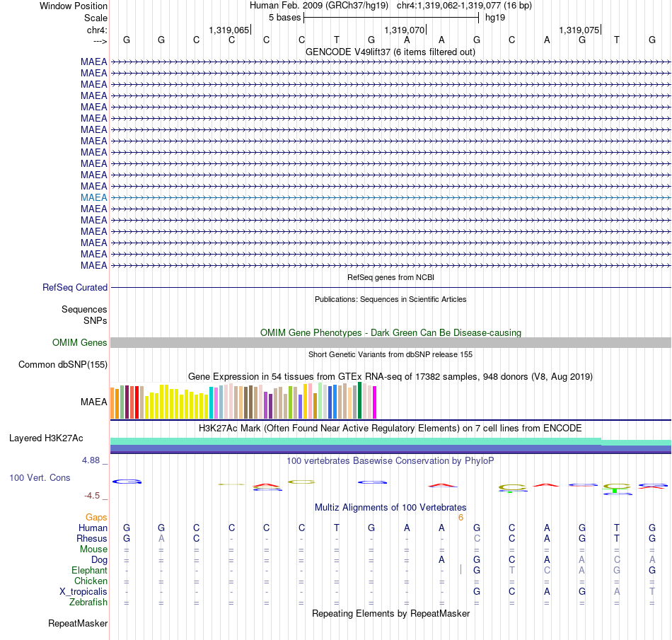Select the Rhesus species label
This screenshot has width=672, height=640.
[x=92, y=538]
